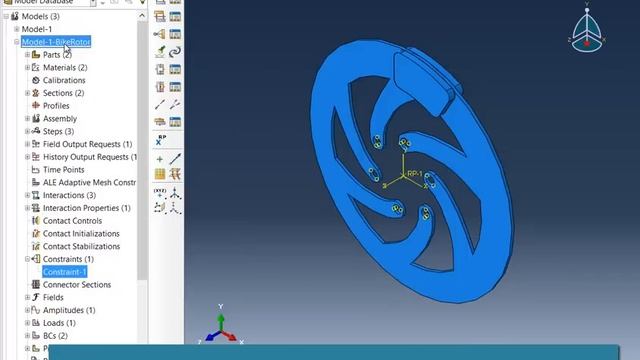Select the Create Fasteners tool icon
The height and width of the screenshot is (360, 640).
pyautogui.click(x=160, y=122)
